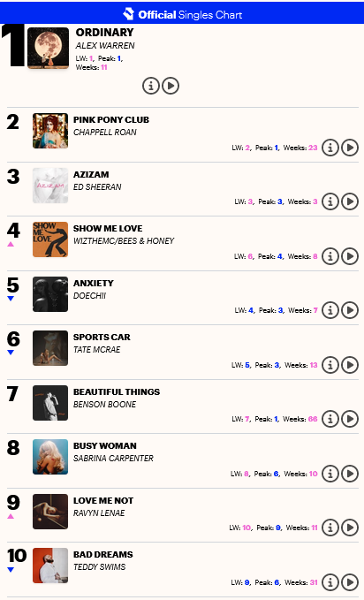Show info for Busy Woman
The image size is (364, 600).
pos(330,474)
